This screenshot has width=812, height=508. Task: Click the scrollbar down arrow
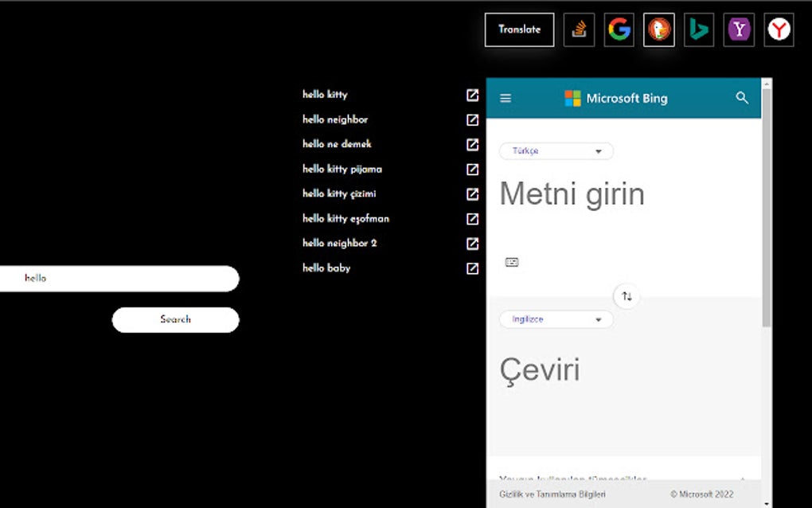pyautogui.click(x=767, y=503)
